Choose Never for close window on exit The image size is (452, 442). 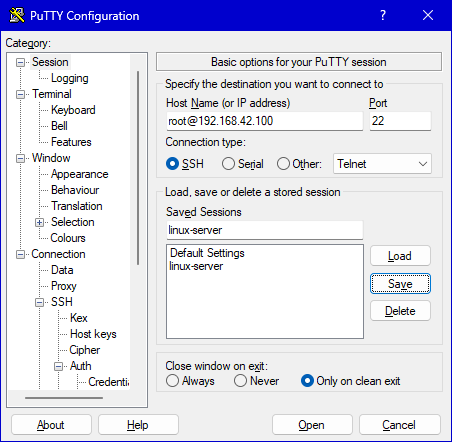pos(240,381)
